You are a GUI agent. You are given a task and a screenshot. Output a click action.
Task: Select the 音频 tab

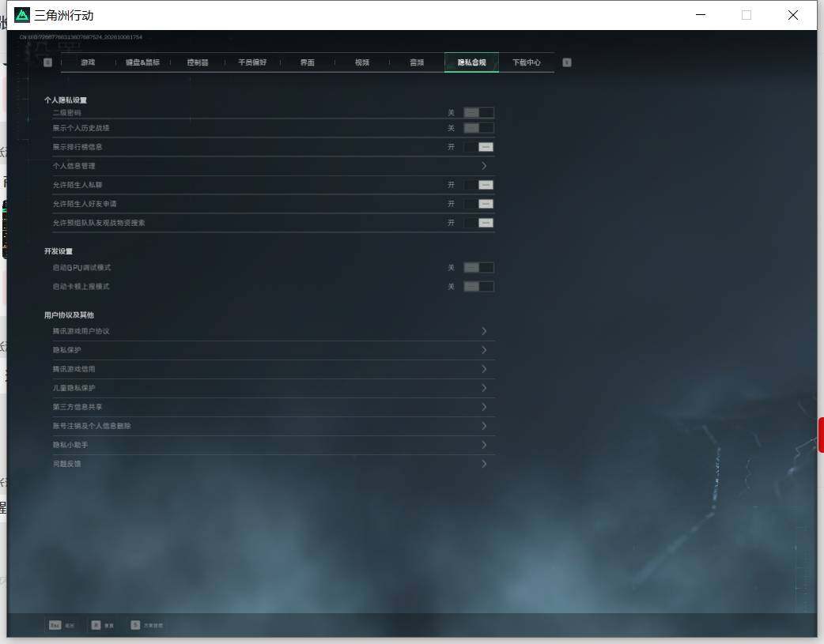417,62
